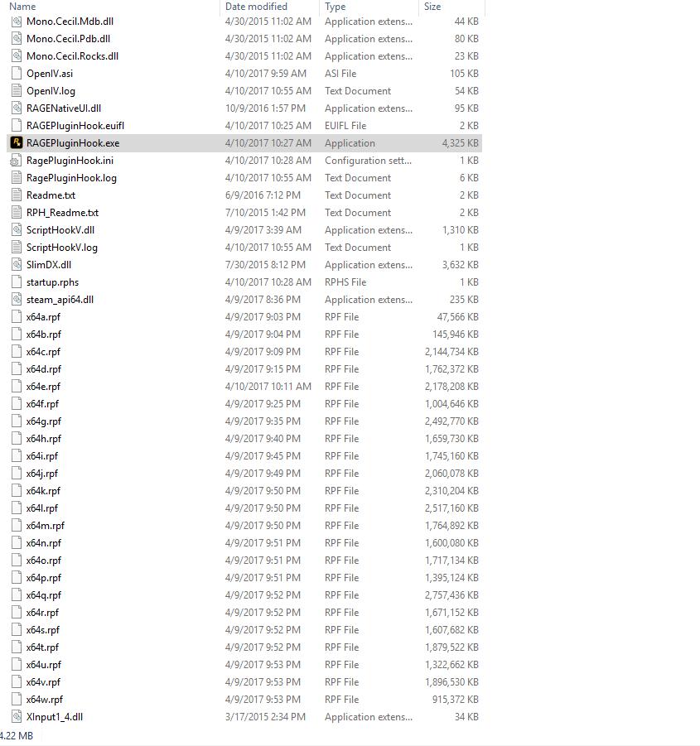Image resolution: width=700 pixels, height=746 pixels.
Task: Click the Mono.Cecil.Rocks.dll file icon
Action: click(x=17, y=56)
